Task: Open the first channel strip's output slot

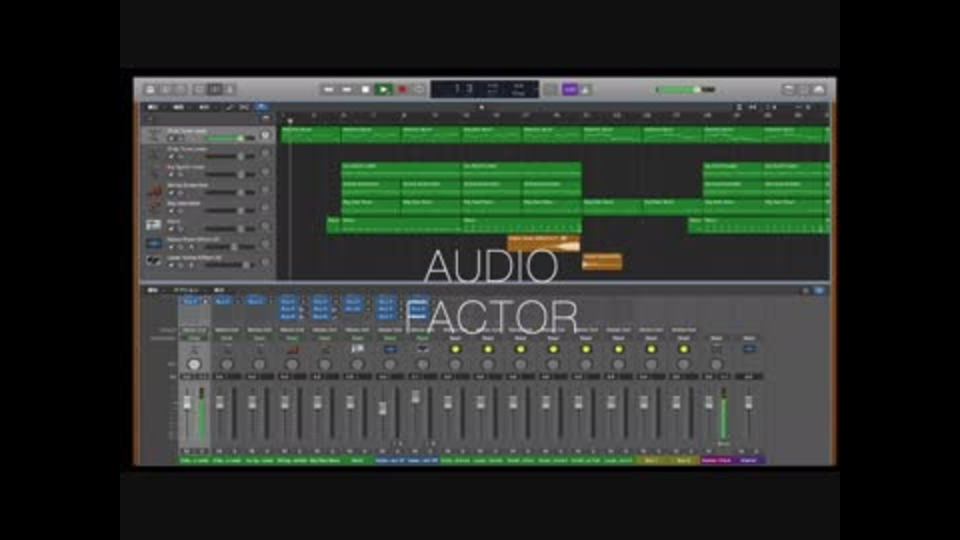Action: click(x=194, y=331)
